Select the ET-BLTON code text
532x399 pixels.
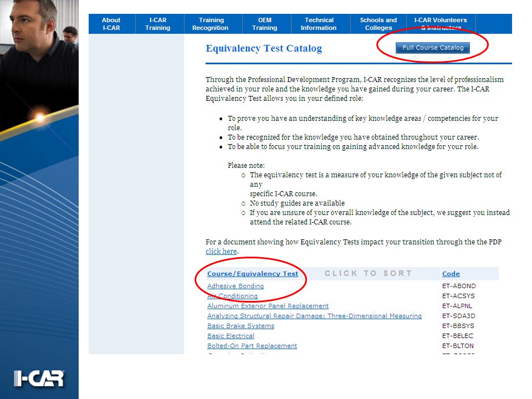(x=458, y=346)
